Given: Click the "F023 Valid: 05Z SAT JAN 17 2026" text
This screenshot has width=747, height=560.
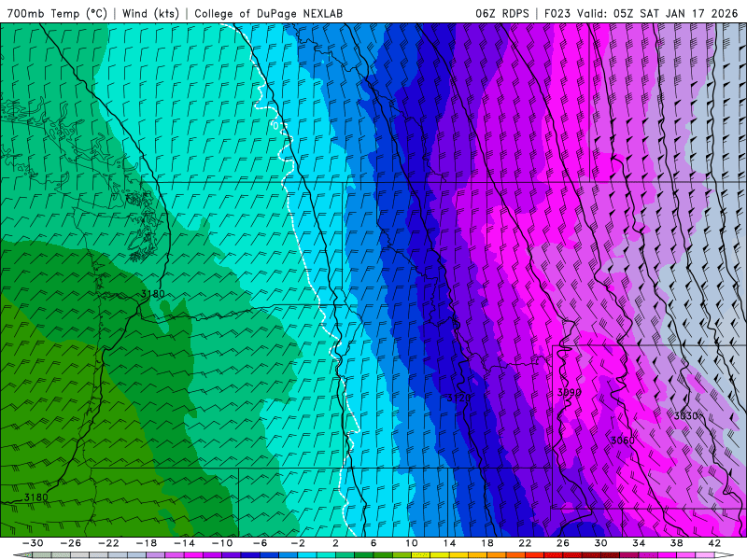Looking at the screenshot, I should [641, 13].
